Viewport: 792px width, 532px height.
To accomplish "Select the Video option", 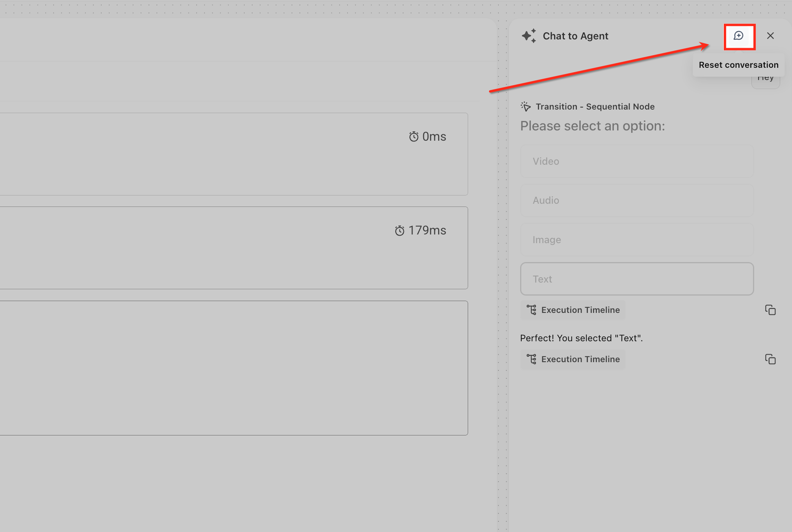I will click(637, 161).
